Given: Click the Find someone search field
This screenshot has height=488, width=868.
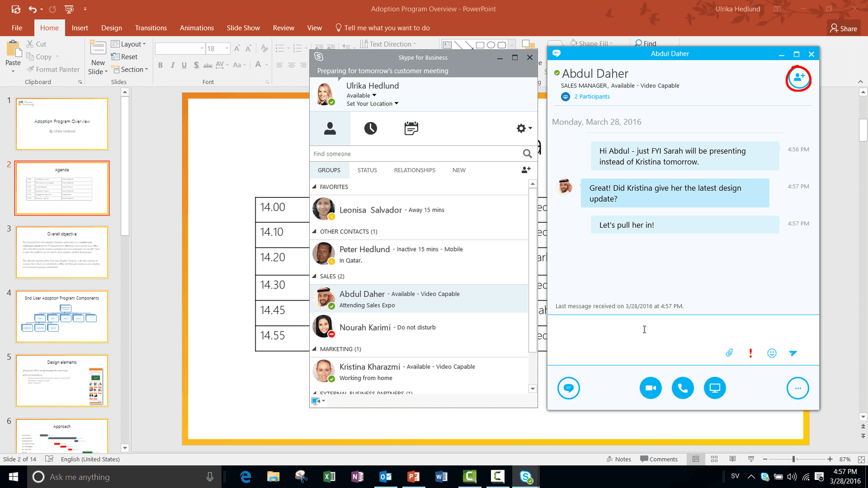Looking at the screenshot, I should (x=415, y=154).
